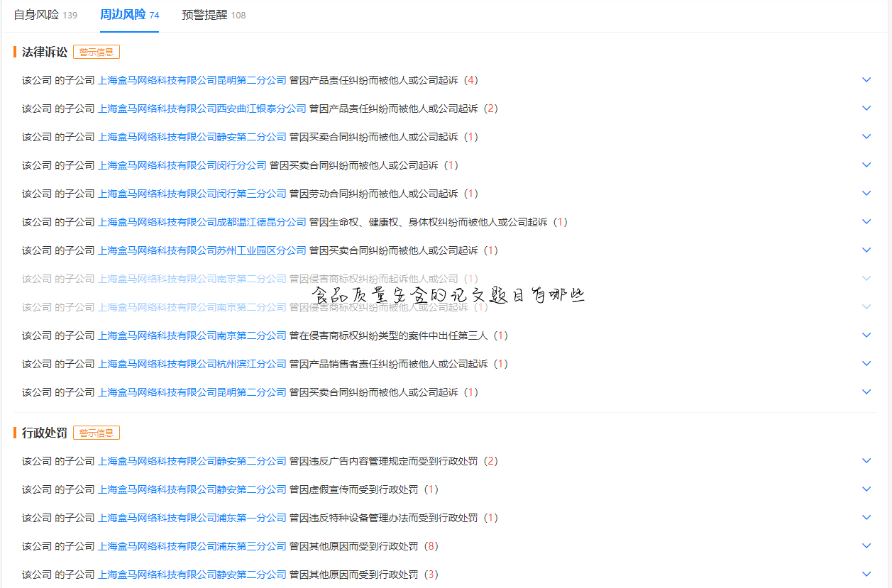Expand the 违反特种设备管理办法 penalty row
This screenshot has height=588, width=892.
click(866, 518)
